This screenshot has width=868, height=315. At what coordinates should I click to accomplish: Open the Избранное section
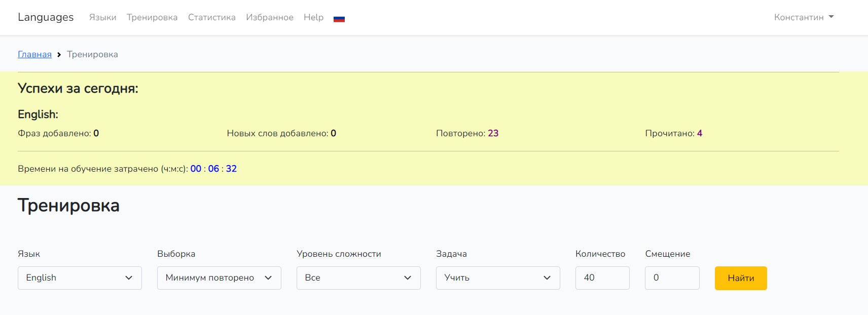pos(270,17)
